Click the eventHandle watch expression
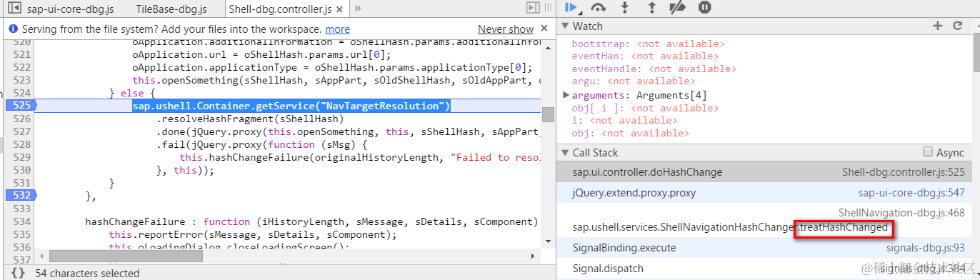Viewport: 980px width, 280px height. click(654, 69)
